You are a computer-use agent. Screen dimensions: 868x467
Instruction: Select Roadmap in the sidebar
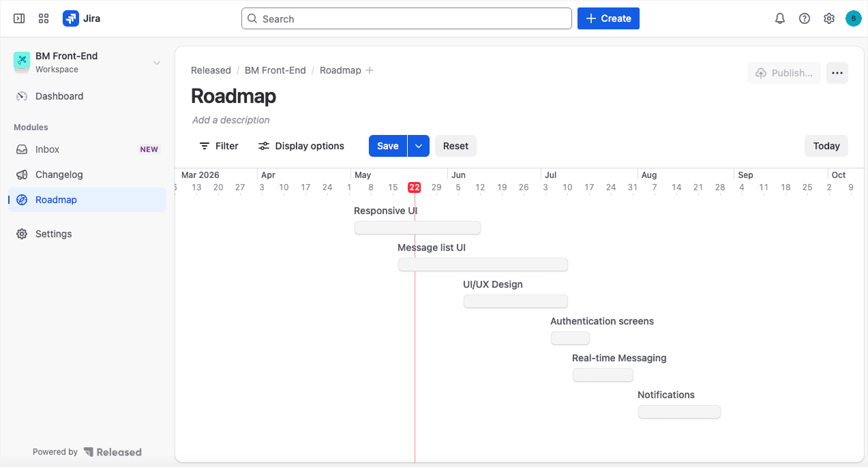click(x=87, y=200)
